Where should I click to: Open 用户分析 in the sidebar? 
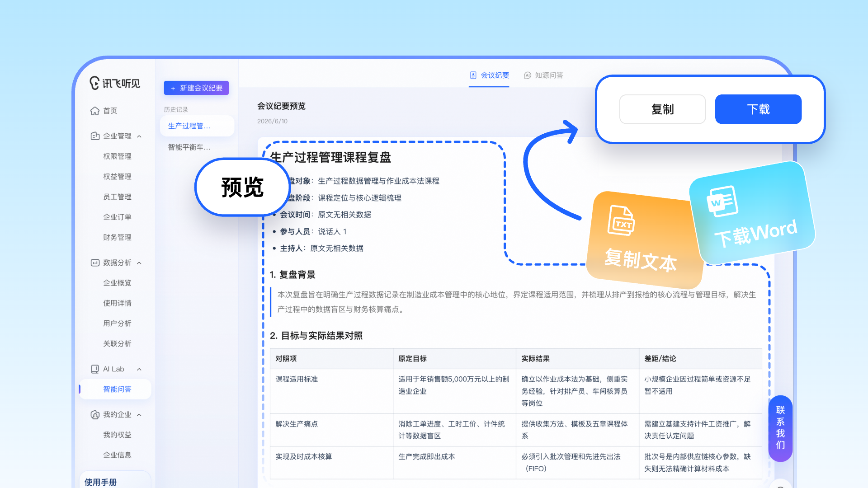click(x=117, y=324)
